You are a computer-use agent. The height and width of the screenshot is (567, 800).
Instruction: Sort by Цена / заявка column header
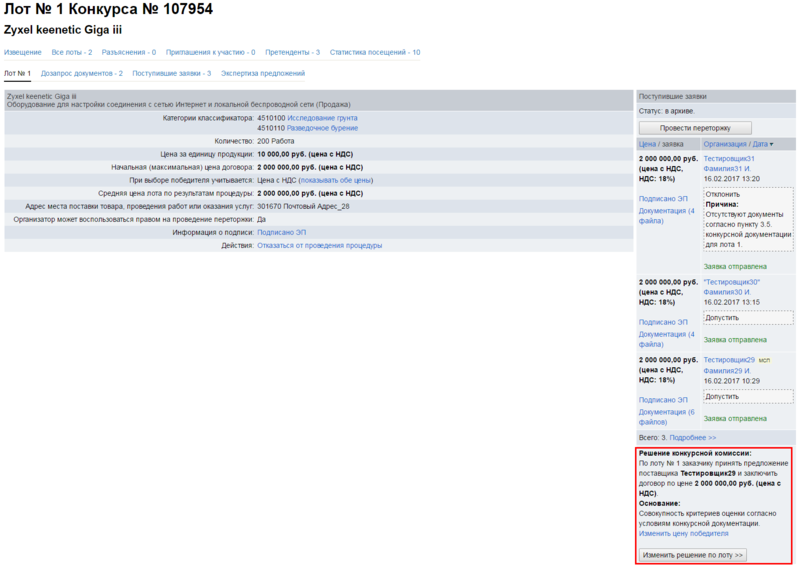coord(661,145)
